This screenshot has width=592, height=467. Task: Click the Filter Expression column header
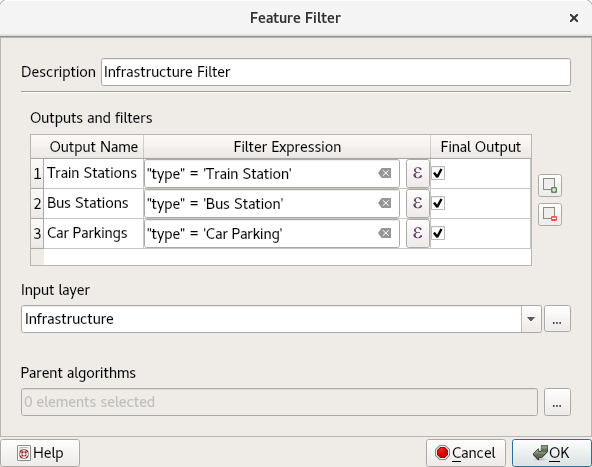[x=287, y=146]
